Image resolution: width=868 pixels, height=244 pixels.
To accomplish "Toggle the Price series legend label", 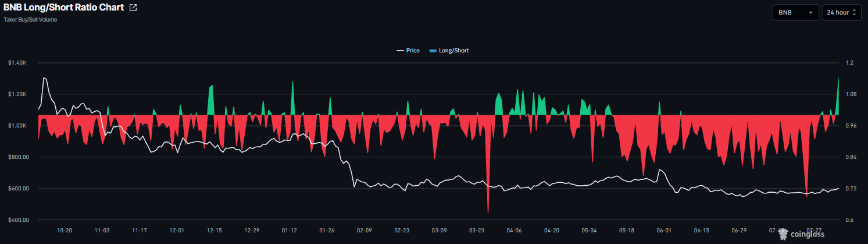I will pyautogui.click(x=413, y=51).
